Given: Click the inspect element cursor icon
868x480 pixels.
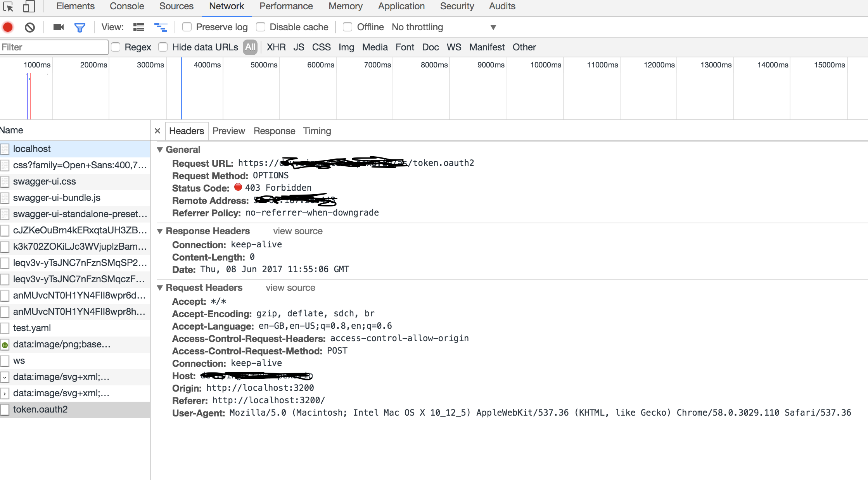Looking at the screenshot, I should [x=8, y=7].
